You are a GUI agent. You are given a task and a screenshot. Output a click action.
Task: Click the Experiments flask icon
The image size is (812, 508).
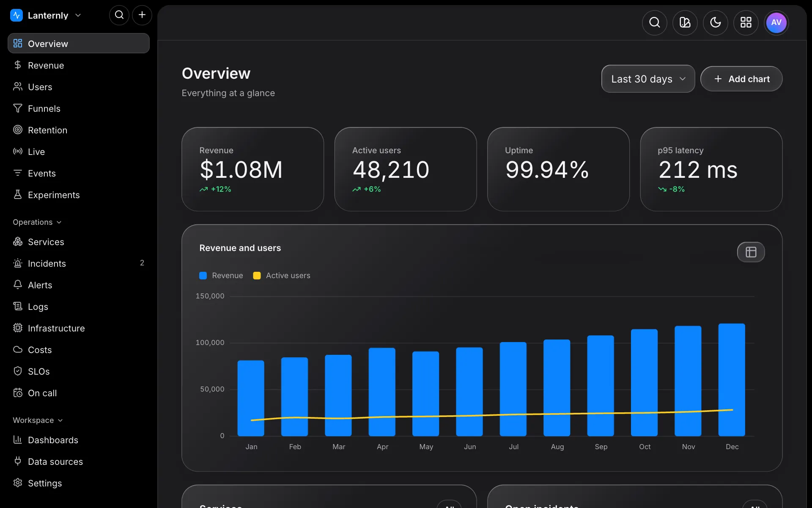[x=18, y=194]
